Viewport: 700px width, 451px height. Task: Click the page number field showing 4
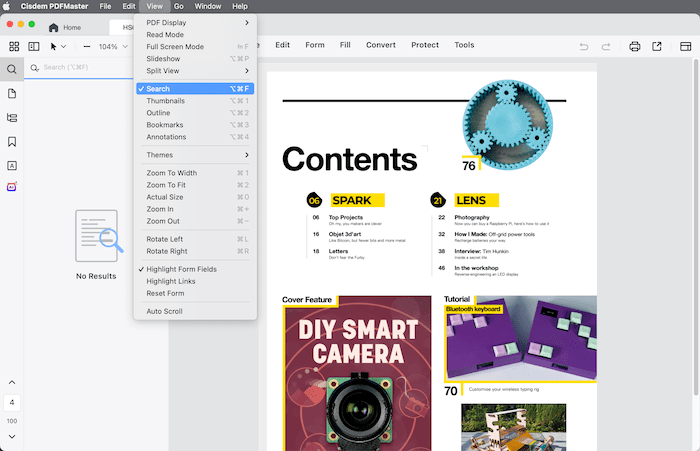[12, 402]
